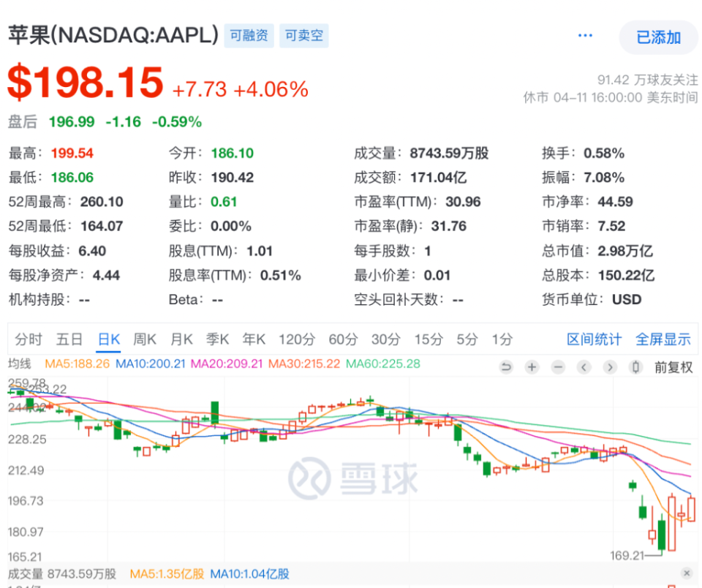Open the more options ellipsis icon
The width and height of the screenshot is (702, 588).
point(584,34)
